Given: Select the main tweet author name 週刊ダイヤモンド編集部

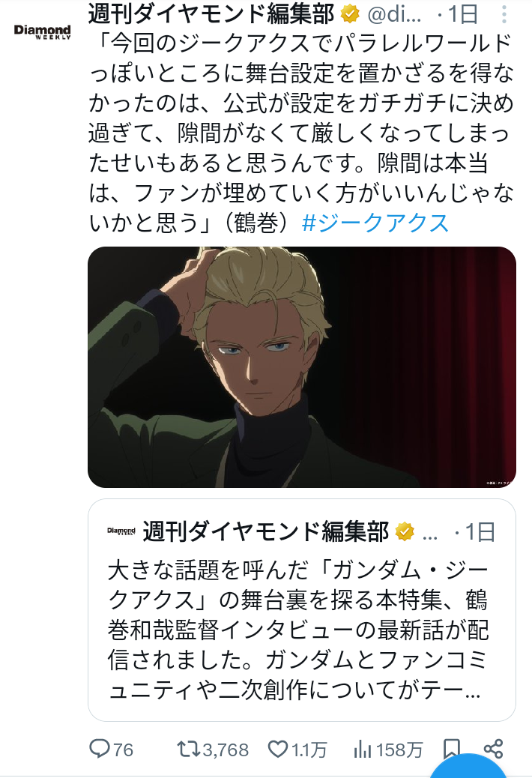Looking at the screenshot, I should (212, 14).
